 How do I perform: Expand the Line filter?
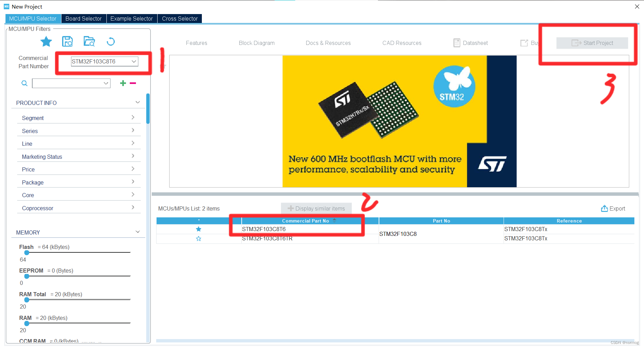coord(133,143)
